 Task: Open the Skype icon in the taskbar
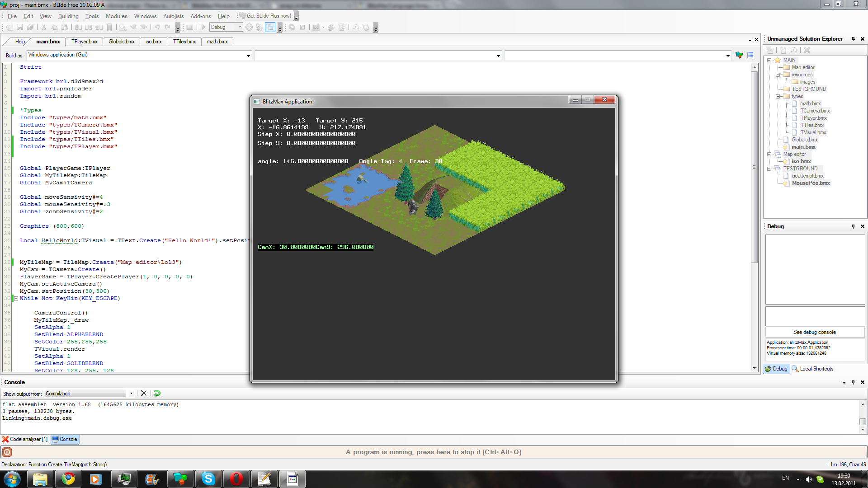(x=208, y=479)
